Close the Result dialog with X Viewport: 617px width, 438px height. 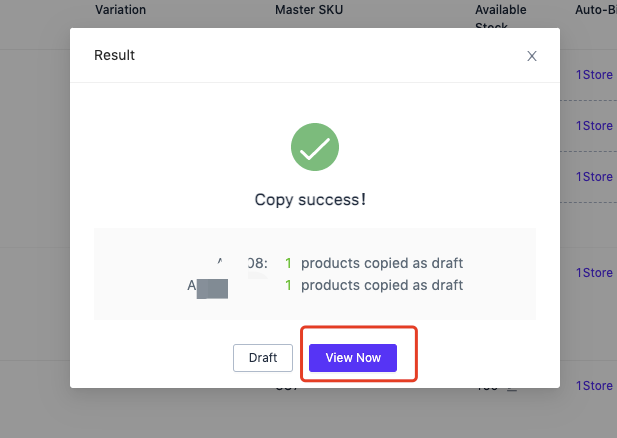click(x=532, y=56)
